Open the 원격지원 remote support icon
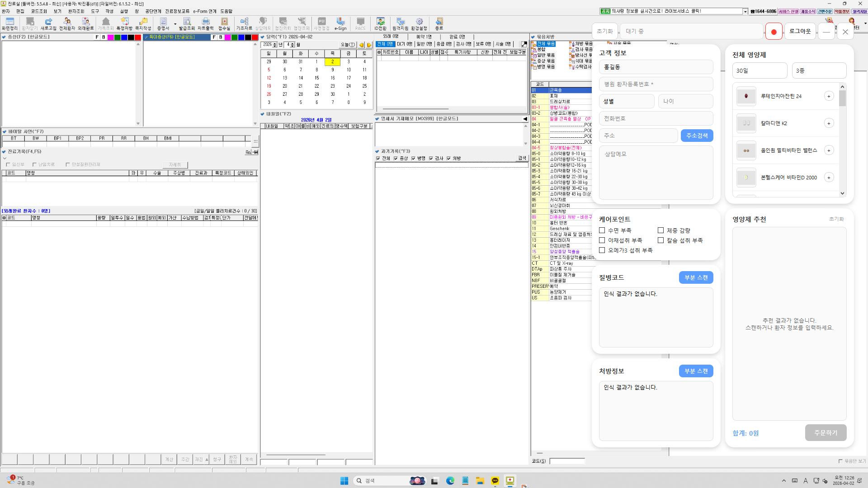 [x=400, y=24]
